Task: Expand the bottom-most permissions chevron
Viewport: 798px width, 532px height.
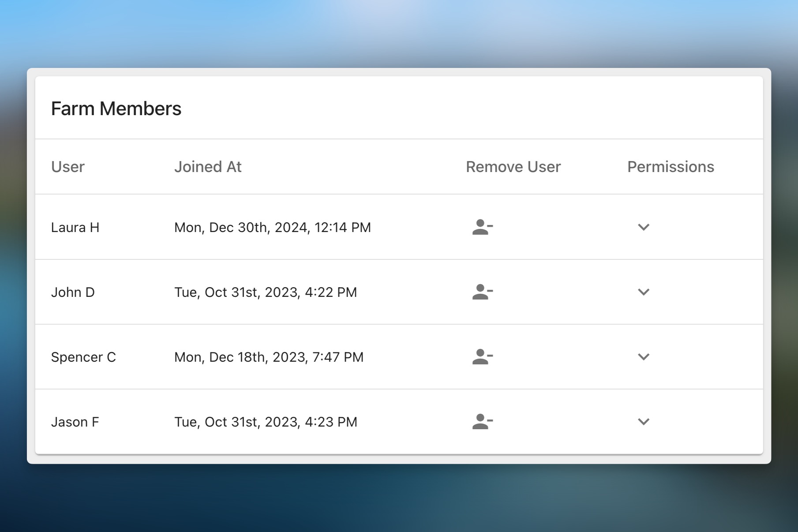Action: 644,422
